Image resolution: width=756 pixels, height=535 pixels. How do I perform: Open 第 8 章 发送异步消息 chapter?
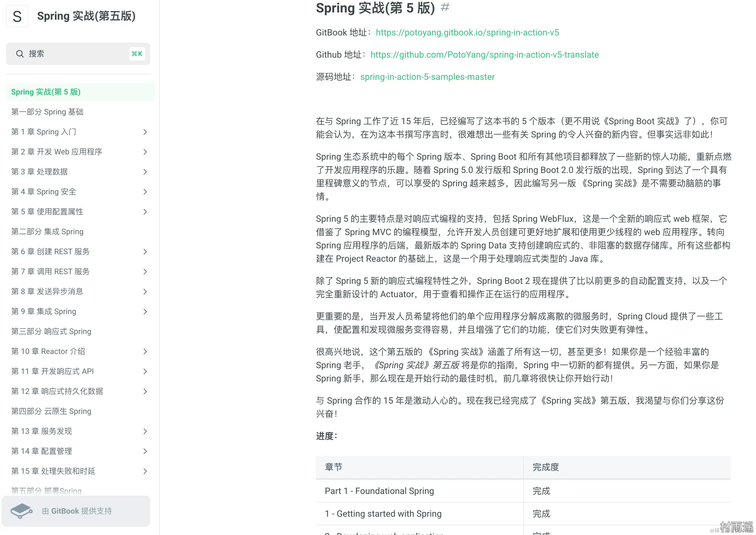(x=47, y=292)
